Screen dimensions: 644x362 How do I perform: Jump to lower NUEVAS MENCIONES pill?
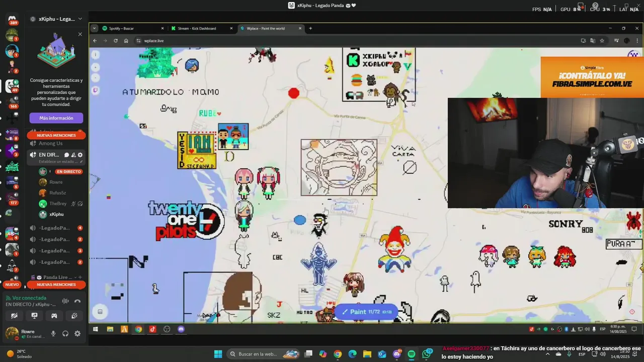(56, 285)
